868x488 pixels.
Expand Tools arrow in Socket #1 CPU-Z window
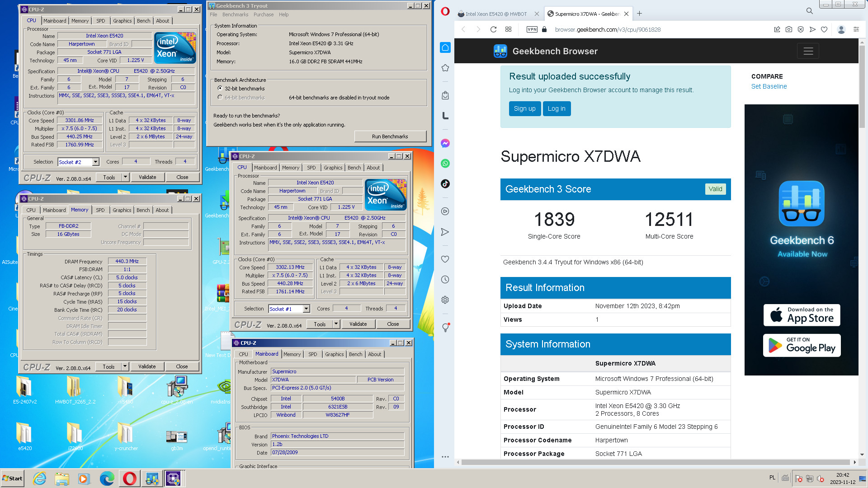pos(336,324)
